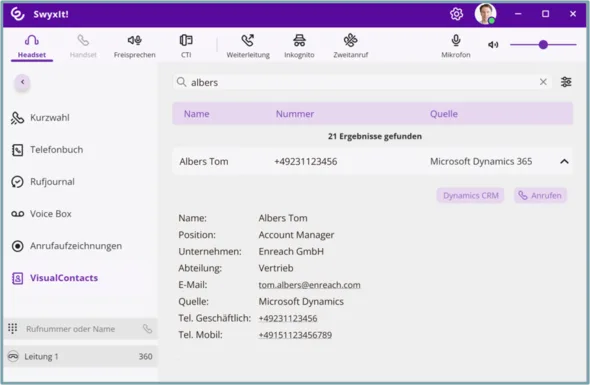Click number +49231123456 in result row

306,161
